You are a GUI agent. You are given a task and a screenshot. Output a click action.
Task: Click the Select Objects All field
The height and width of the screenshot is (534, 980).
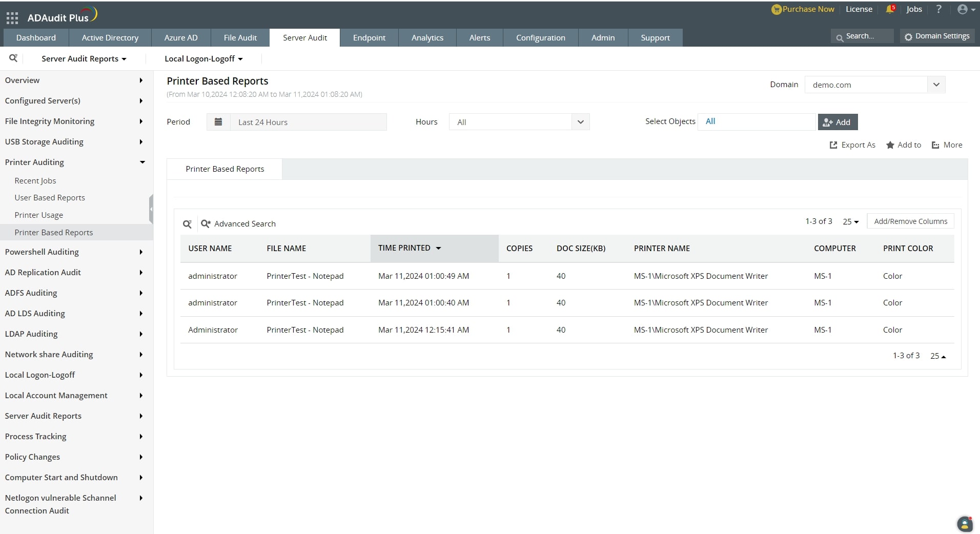coord(757,121)
